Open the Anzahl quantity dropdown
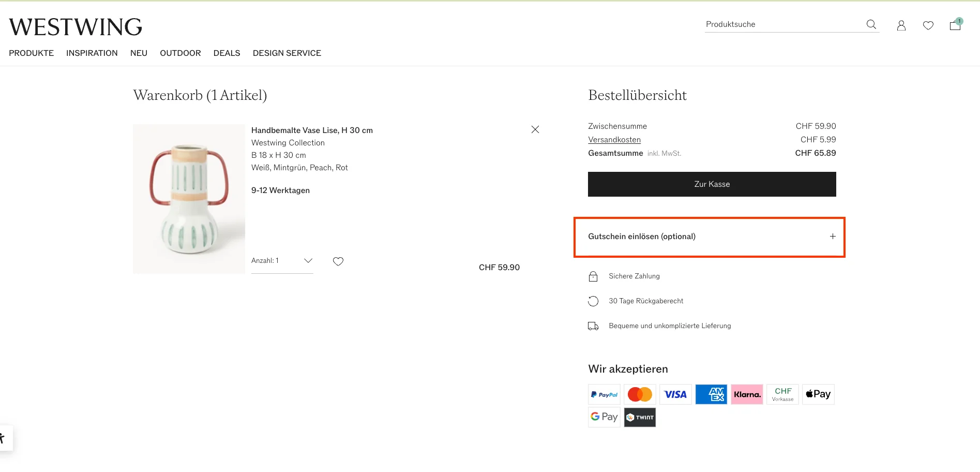980x472 pixels. coord(282,261)
